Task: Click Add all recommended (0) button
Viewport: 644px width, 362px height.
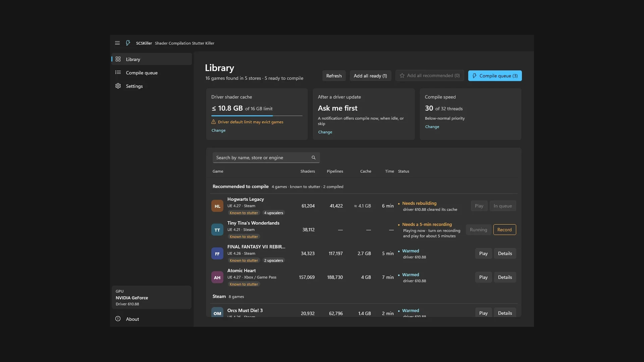Action: click(430, 75)
